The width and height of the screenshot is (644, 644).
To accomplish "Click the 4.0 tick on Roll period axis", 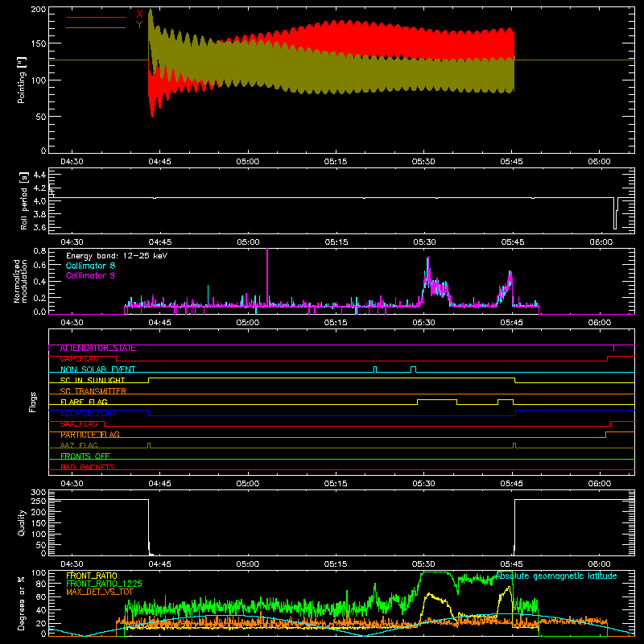I will [39, 202].
